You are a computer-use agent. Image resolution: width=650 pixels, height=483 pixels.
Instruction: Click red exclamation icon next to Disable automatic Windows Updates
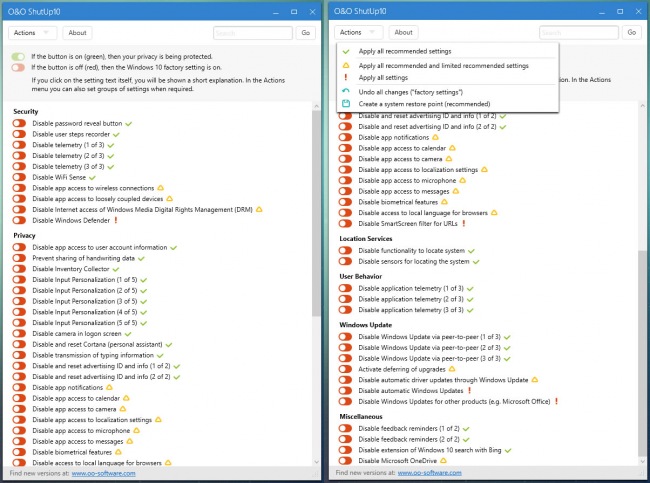[470, 391]
